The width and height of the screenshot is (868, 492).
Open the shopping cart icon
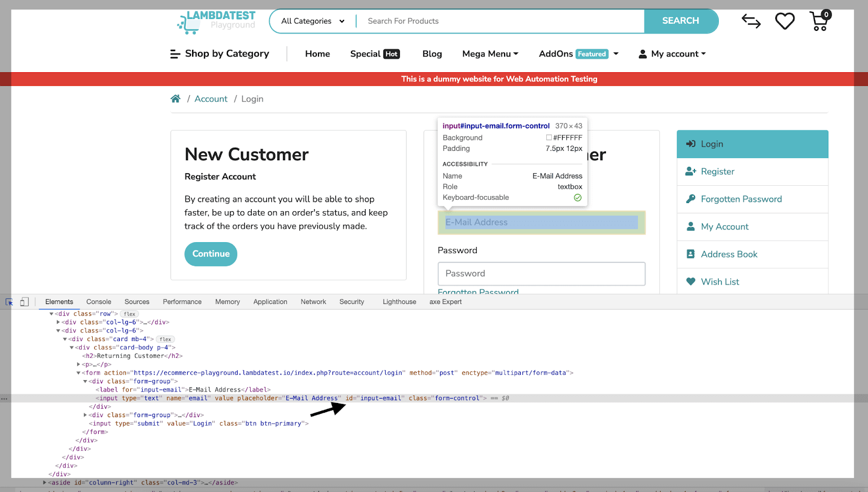(x=820, y=21)
